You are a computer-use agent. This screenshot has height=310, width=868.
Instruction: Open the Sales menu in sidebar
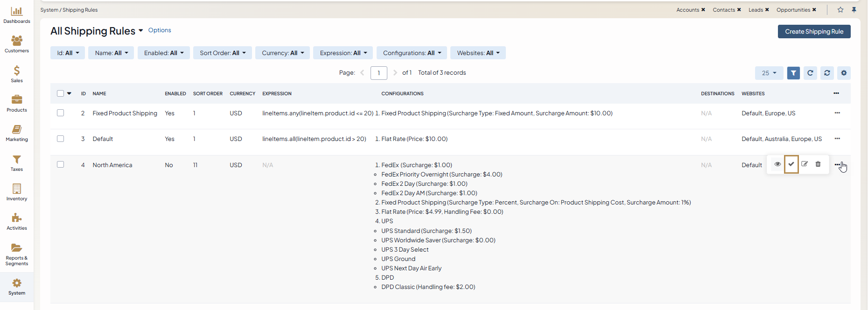click(x=17, y=74)
